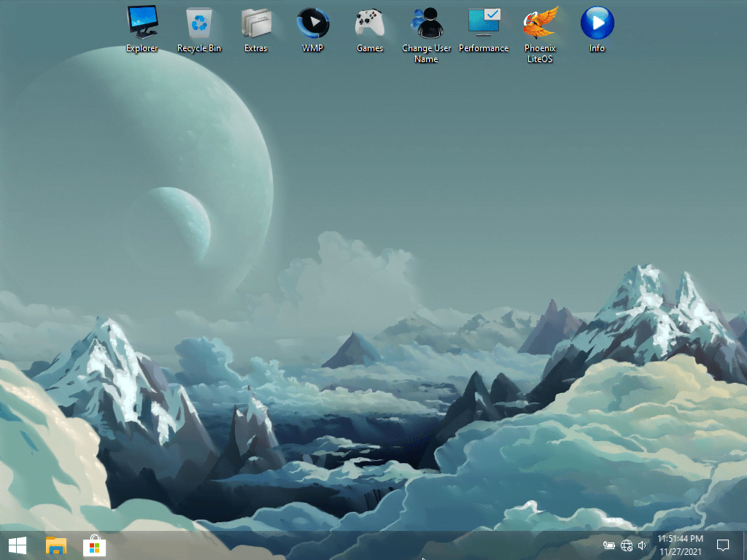Open the network globe tray icon
Viewport: 747px width, 560px height.
coord(627,545)
